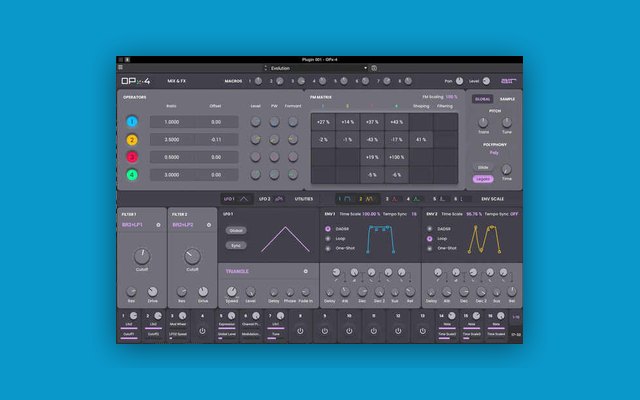Select operator 2 yellow circle

point(132,140)
